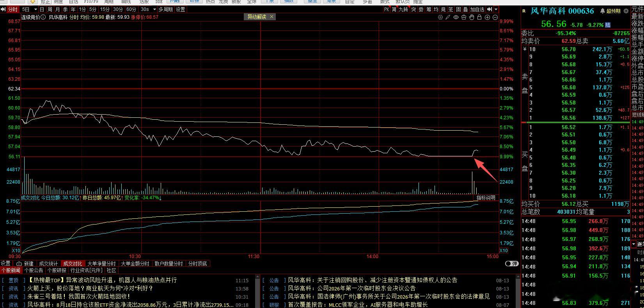
Task: Click the 加自选 button
Action: pyautogui.click(x=477, y=9)
